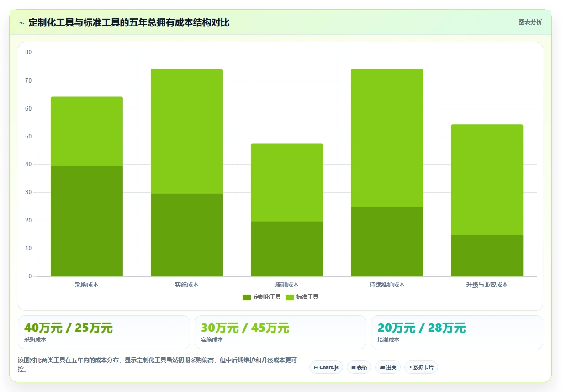The width and height of the screenshot is (561, 392).
Task: Open the 20万元 / 28万元 data card
Action: click(x=457, y=332)
